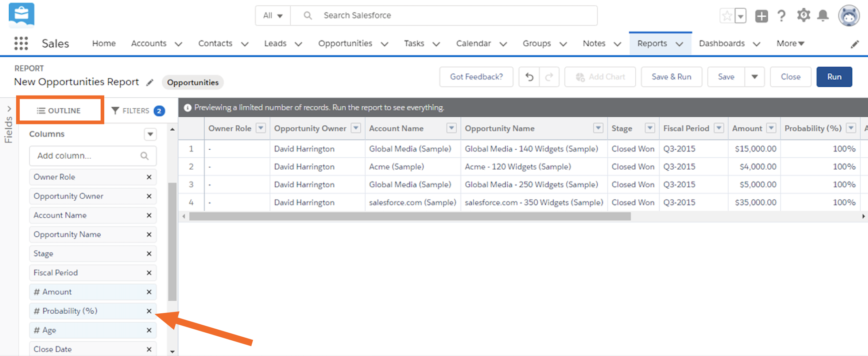Go to the Tasks tab
Image resolution: width=868 pixels, height=356 pixels.
[x=414, y=43]
